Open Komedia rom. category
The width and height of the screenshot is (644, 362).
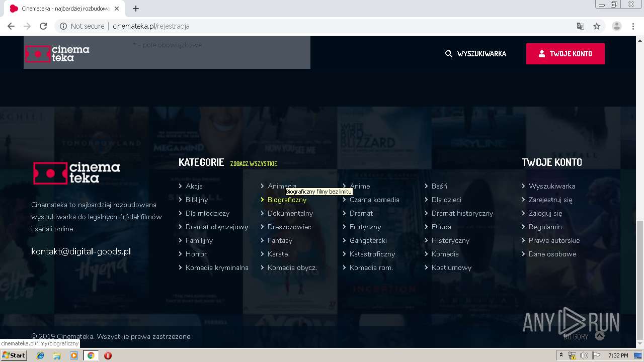pos(371,267)
